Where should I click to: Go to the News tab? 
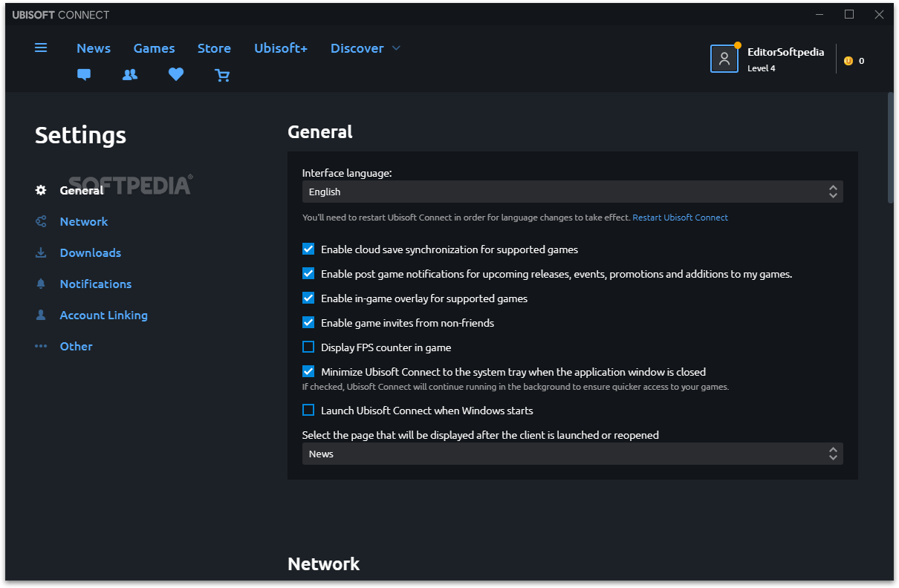[94, 48]
